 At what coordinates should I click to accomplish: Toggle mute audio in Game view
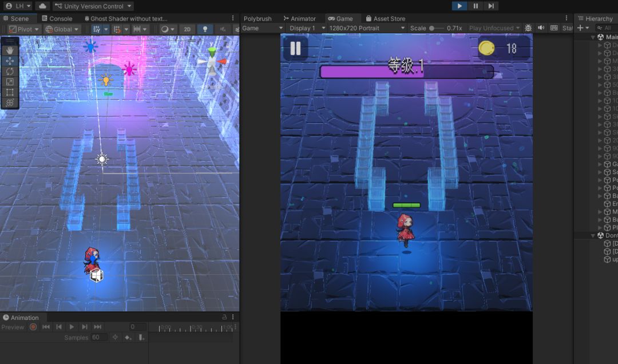[x=541, y=28]
